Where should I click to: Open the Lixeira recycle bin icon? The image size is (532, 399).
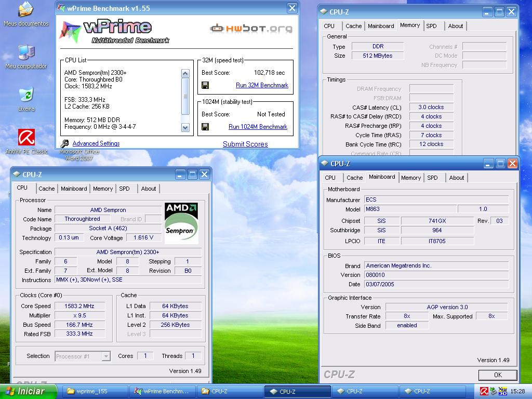tap(26, 100)
